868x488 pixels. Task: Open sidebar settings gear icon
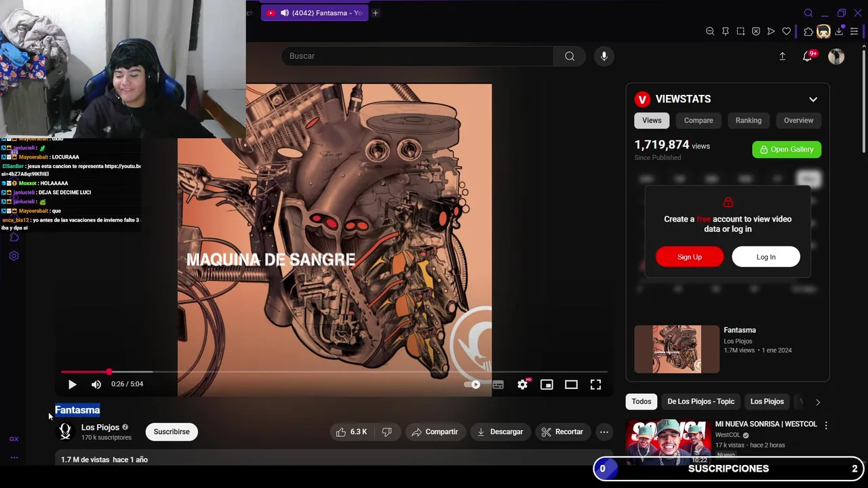pyautogui.click(x=14, y=256)
